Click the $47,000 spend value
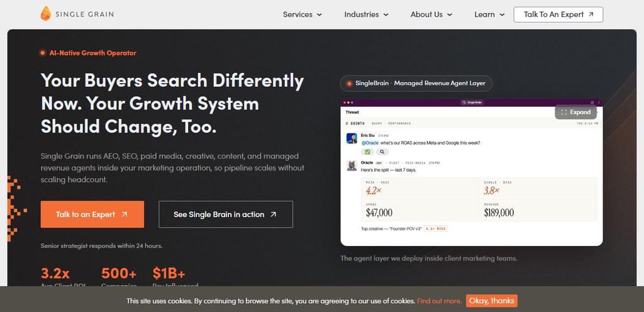 pyautogui.click(x=379, y=213)
